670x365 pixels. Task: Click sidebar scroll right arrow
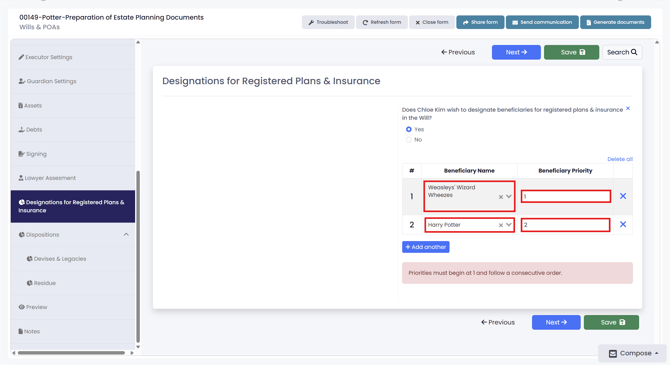tap(132, 353)
